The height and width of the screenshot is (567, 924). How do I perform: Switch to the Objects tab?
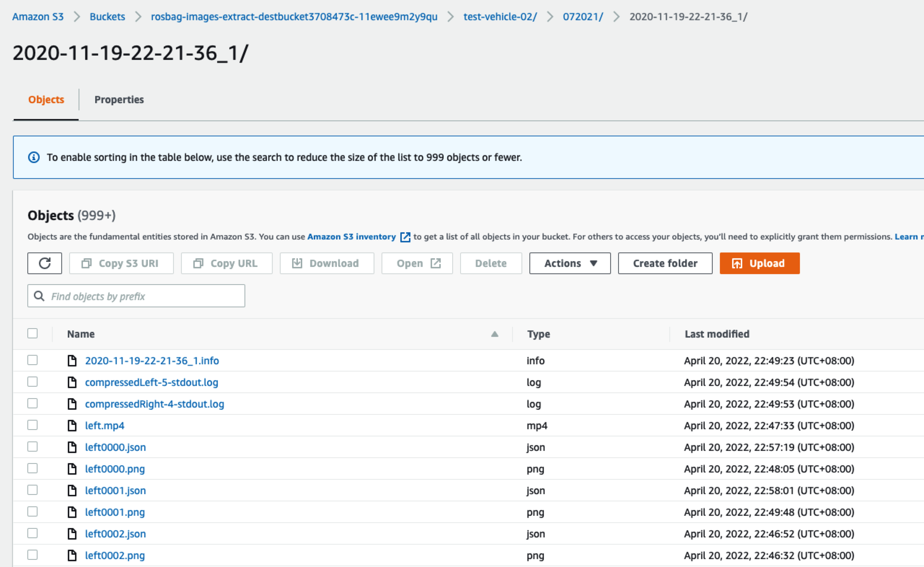pyautogui.click(x=46, y=100)
